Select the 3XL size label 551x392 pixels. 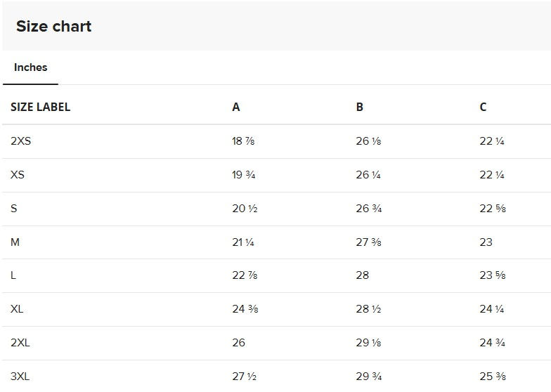click(x=20, y=377)
